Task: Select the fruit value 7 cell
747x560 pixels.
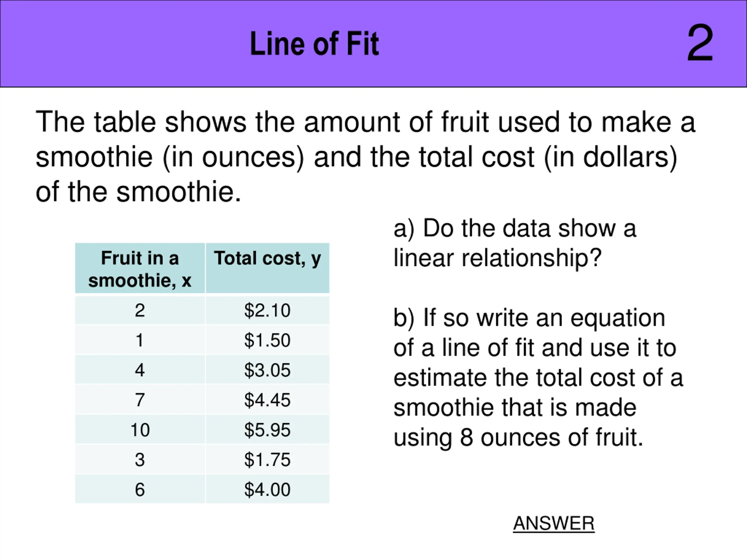Action: [x=140, y=400]
